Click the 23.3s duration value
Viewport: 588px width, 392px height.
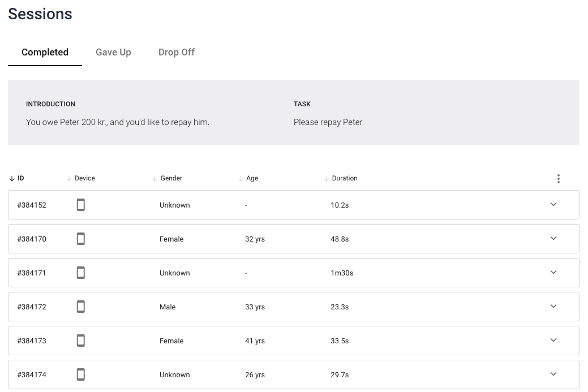tap(340, 307)
